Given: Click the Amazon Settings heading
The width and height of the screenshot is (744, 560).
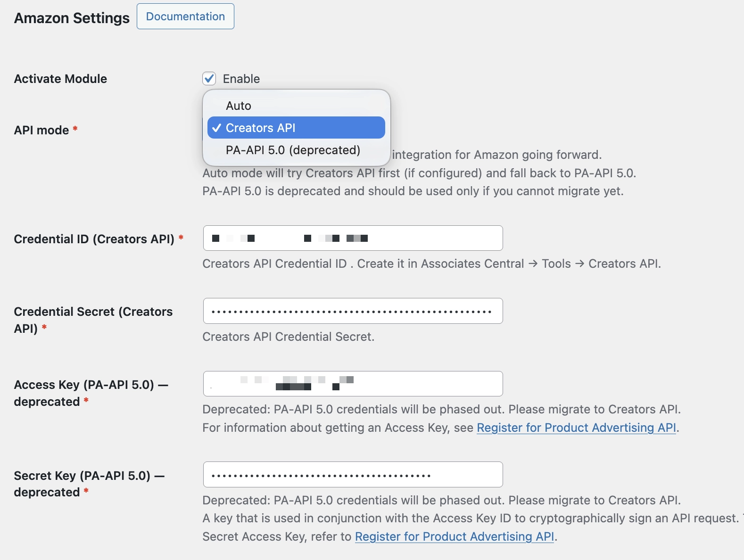Looking at the screenshot, I should pos(71,18).
